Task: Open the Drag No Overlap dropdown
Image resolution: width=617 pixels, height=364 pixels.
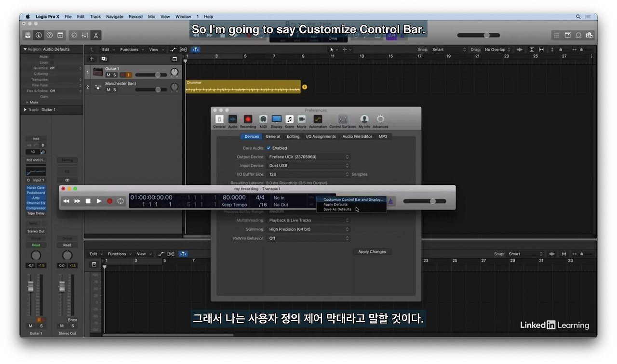Action: tap(498, 50)
